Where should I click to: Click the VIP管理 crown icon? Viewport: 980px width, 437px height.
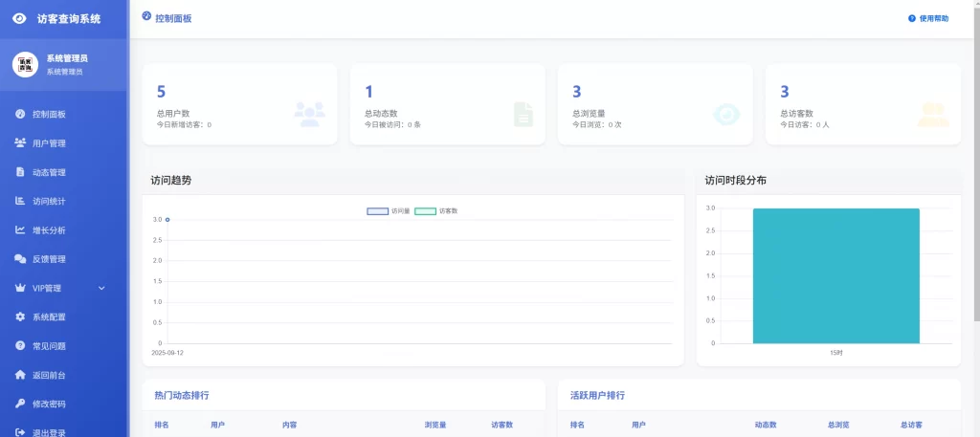[x=20, y=288]
